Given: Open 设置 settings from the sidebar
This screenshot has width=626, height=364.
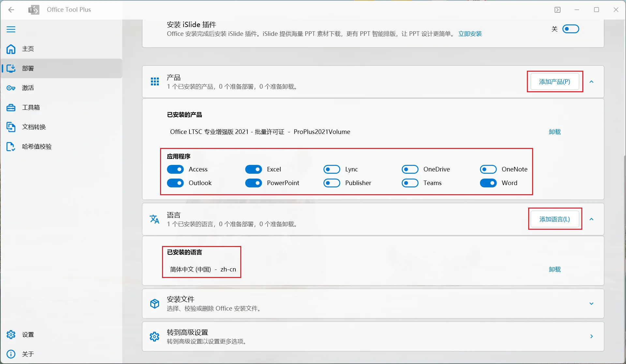Looking at the screenshot, I should (28, 334).
